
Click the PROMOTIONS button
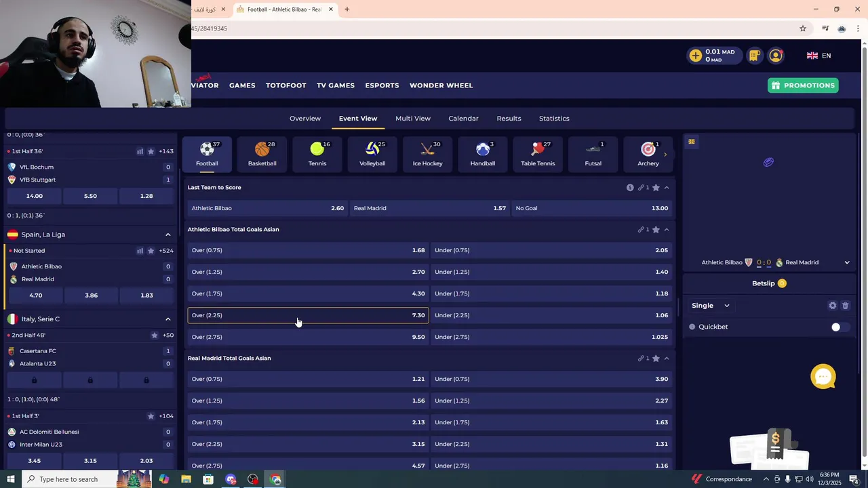(x=803, y=85)
